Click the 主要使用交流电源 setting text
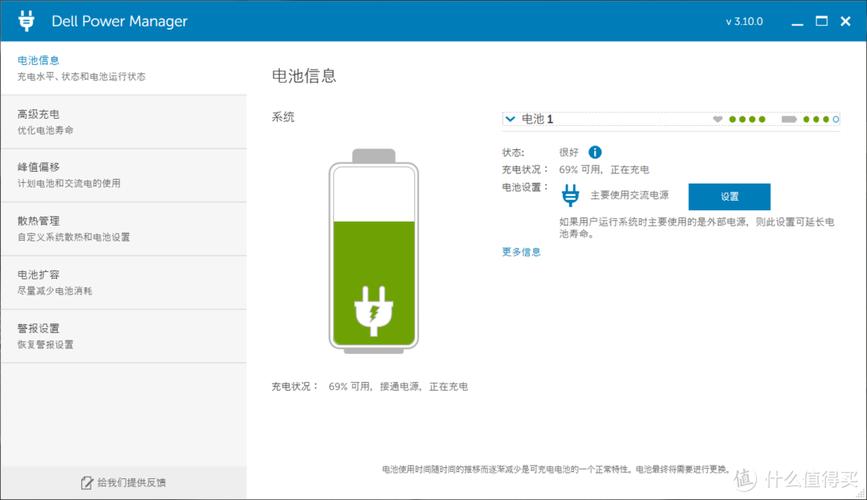The height and width of the screenshot is (500, 867). tap(630, 195)
